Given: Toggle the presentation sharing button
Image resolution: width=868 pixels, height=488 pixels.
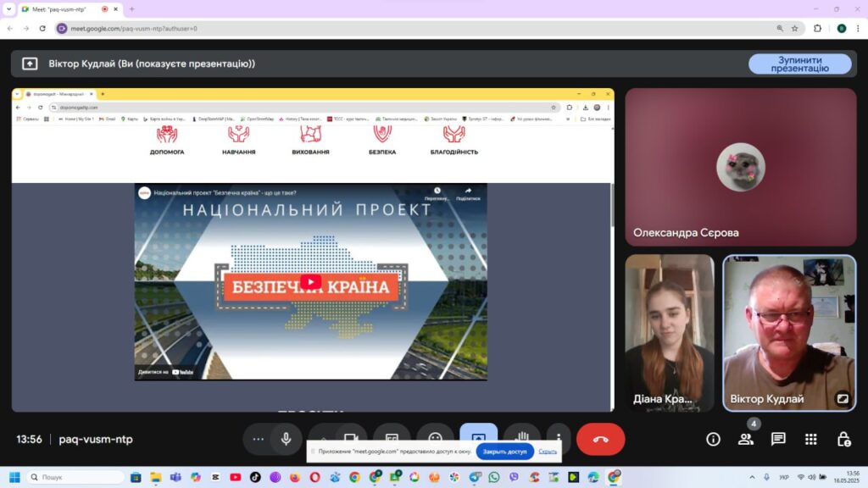Looking at the screenshot, I should [478, 438].
